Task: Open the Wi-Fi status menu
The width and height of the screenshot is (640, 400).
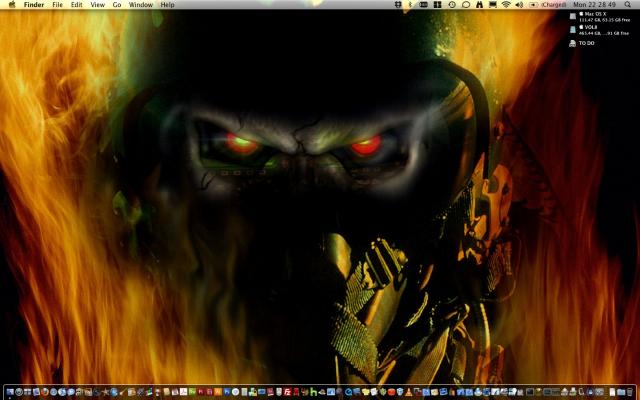Action: pos(507,4)
